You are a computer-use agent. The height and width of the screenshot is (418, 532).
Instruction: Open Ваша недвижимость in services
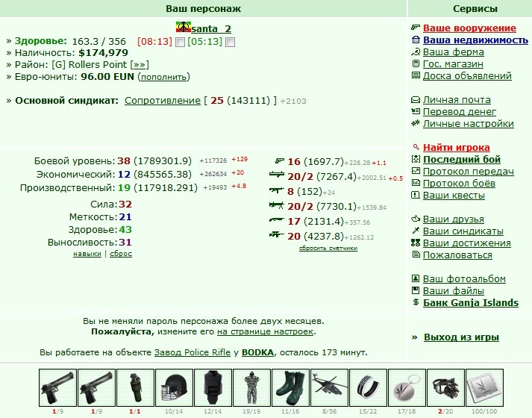tap(475, 40)
